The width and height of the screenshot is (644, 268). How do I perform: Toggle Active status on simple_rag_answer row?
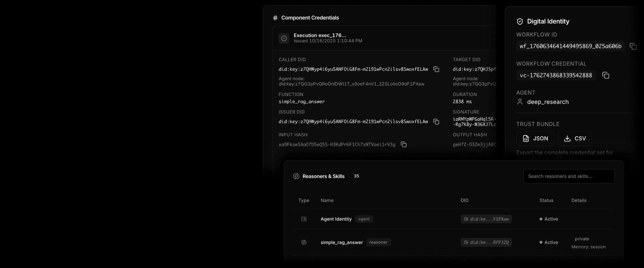pyautogui.click(x=549, y=242)
